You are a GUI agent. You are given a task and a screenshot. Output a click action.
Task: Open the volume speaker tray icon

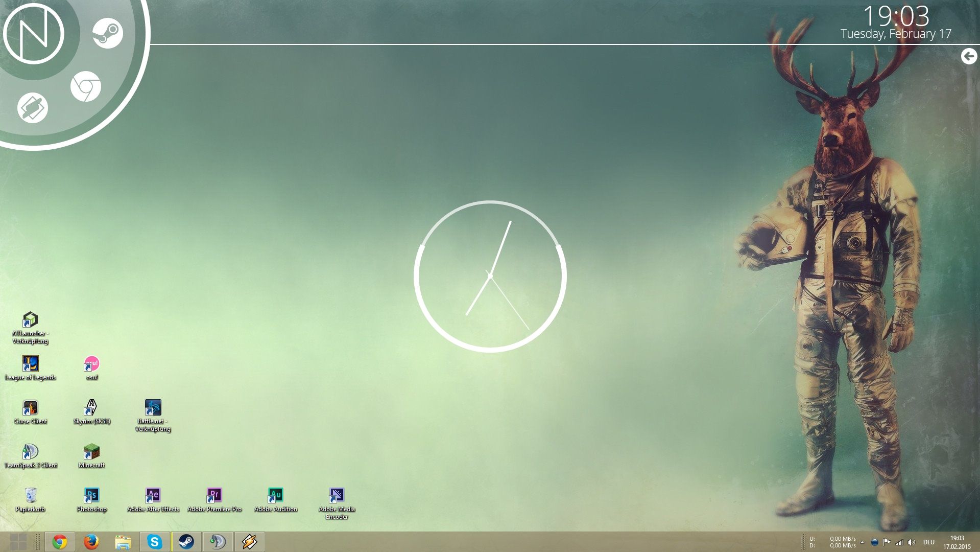912,542
